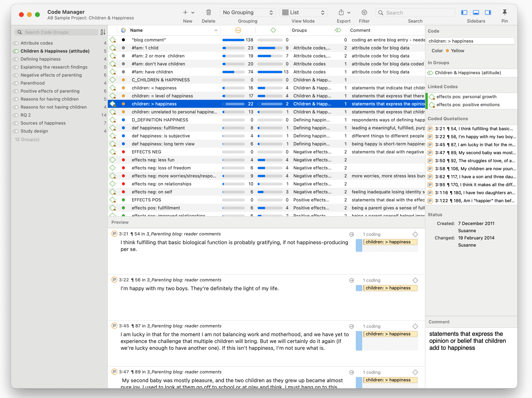Select the #fam: have children row
This screenshot has width=532, height=398.
click(x=266, y=72)
